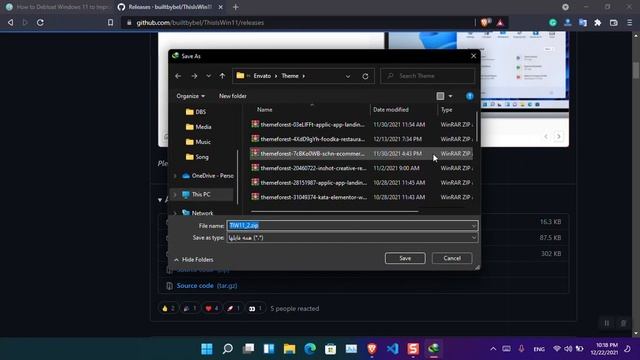Click rocket reaction on GitHub release

[x=233, y=309]
